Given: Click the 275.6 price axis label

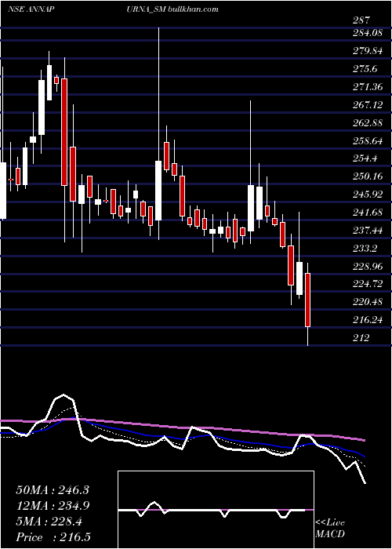Looking at the screenshot, I should [x=367, y=69].
